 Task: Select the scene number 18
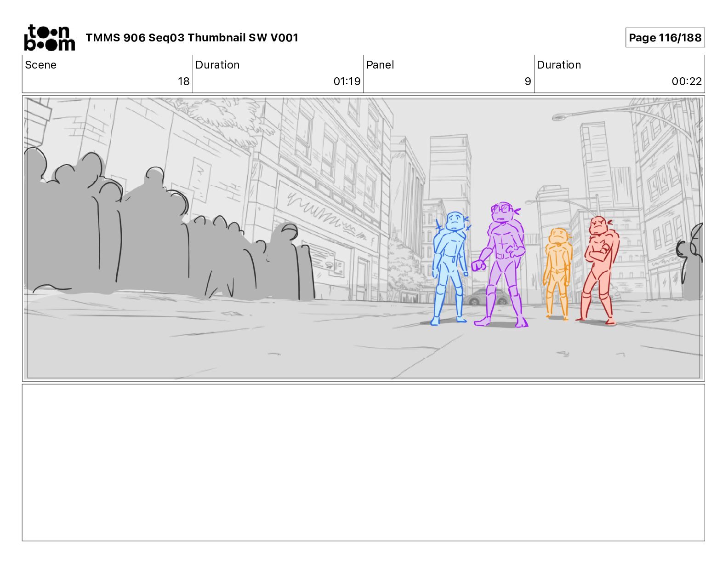[x=183, y=81]
